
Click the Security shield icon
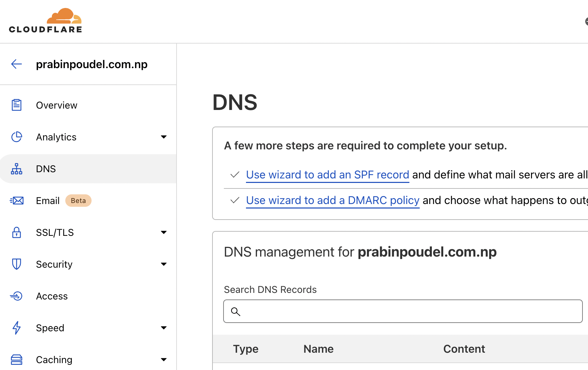pyautogui.click(x=16, y=264)
